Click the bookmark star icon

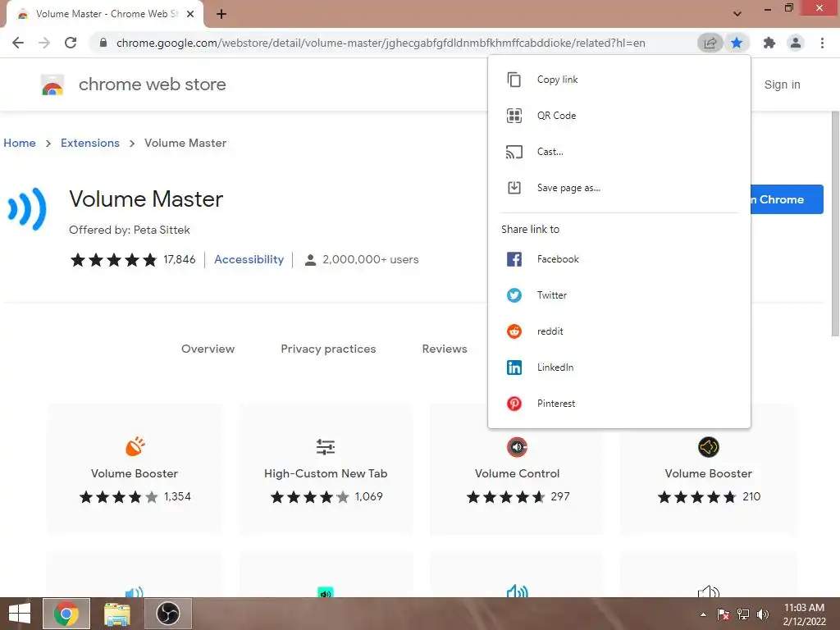tap(737, 43)
